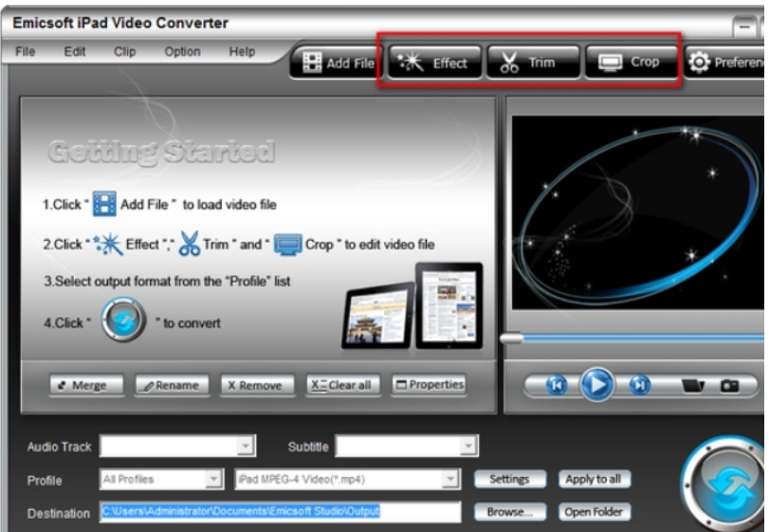Open the Effect editing tool
Screen dimensions: 769x532
(434, 63)
